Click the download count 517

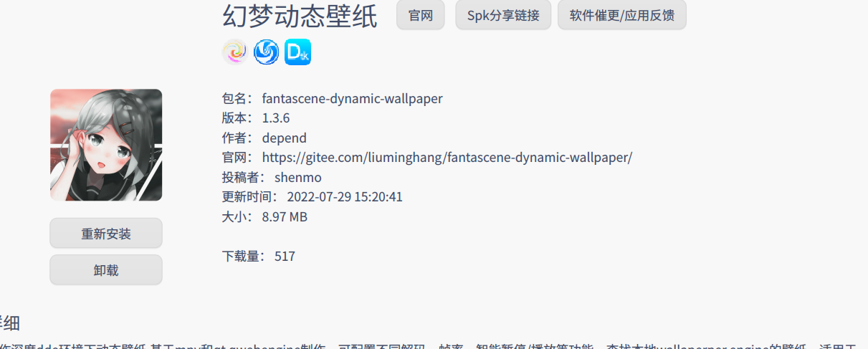pos(285,257)
